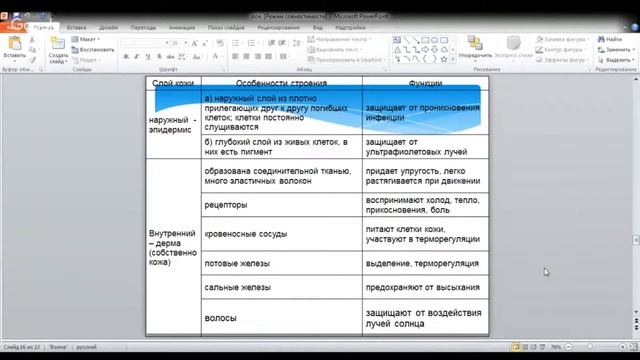This screenshot has height=360, width=640.
Task: Click the 'рецепторы' table cell
Action: coord(282,205)
